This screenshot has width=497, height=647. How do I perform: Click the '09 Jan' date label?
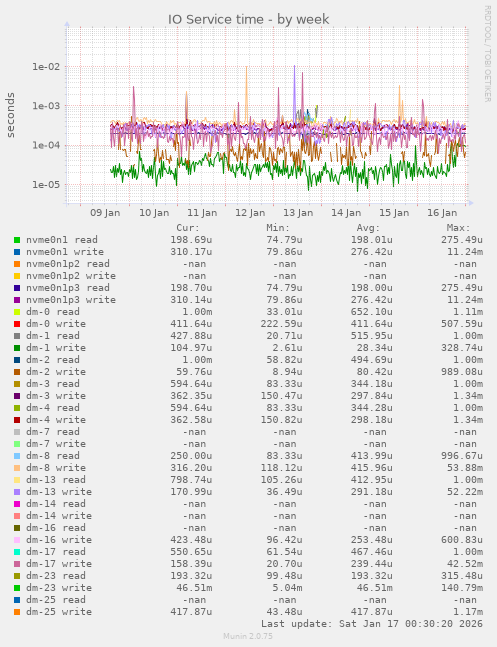point(105,213)
